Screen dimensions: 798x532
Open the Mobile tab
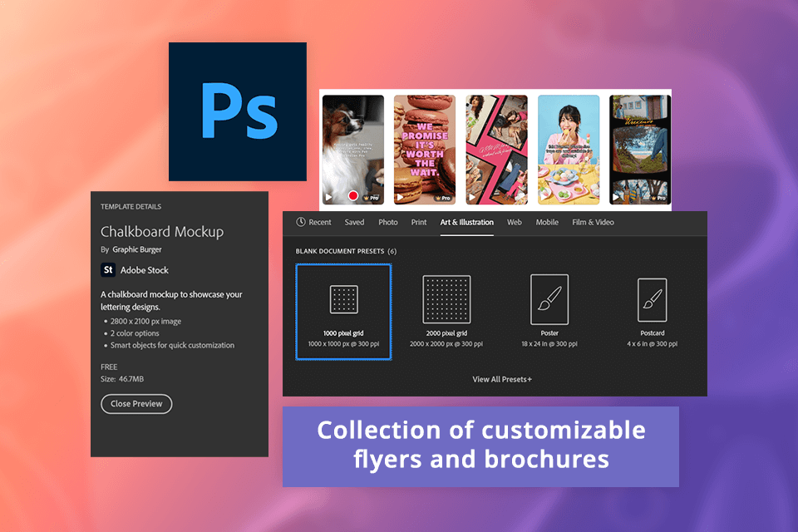[x=547, y=222]
